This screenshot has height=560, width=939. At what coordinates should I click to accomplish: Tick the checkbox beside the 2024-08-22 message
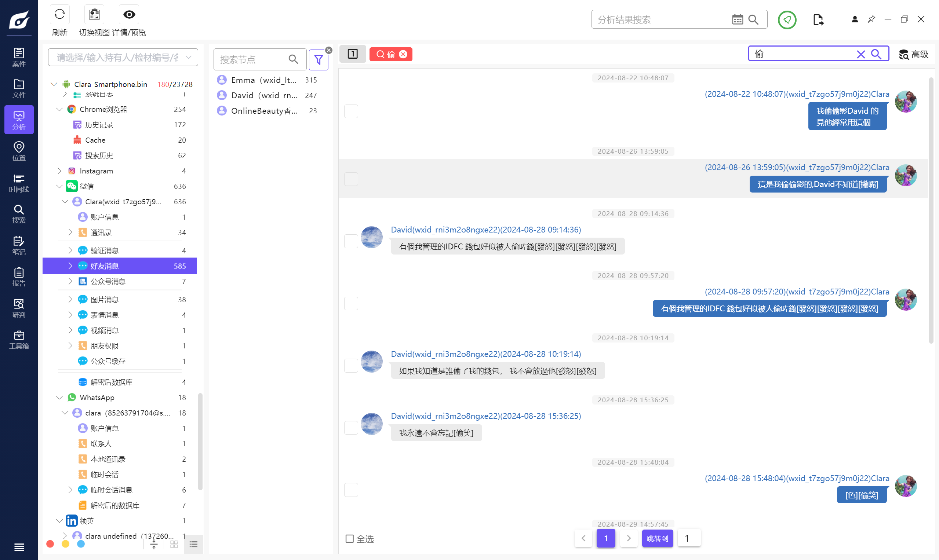pos(351,111)
